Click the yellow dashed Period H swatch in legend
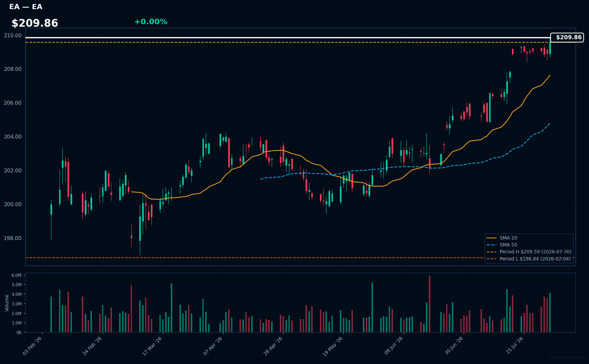Screen dimensions: 589x364 491,252
